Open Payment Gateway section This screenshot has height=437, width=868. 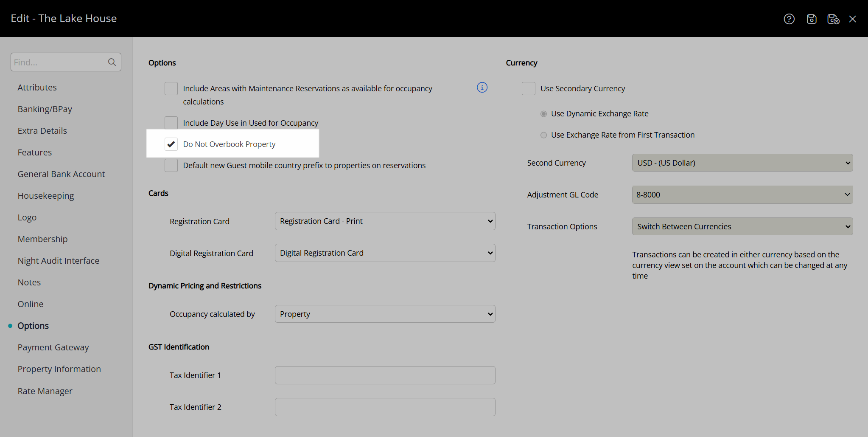click(x=53, y=347)
